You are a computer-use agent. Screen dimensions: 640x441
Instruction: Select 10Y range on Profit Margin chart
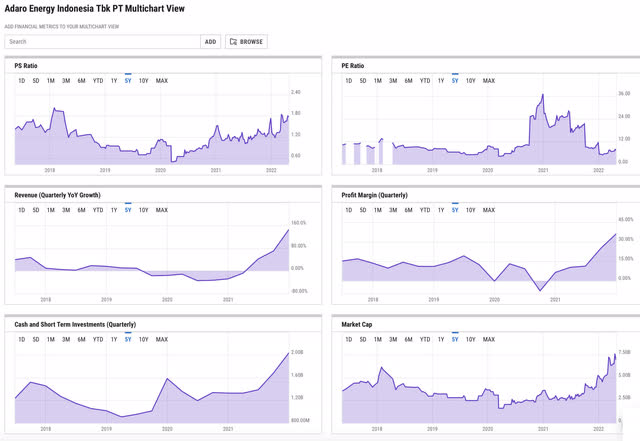tap(471, 210)
